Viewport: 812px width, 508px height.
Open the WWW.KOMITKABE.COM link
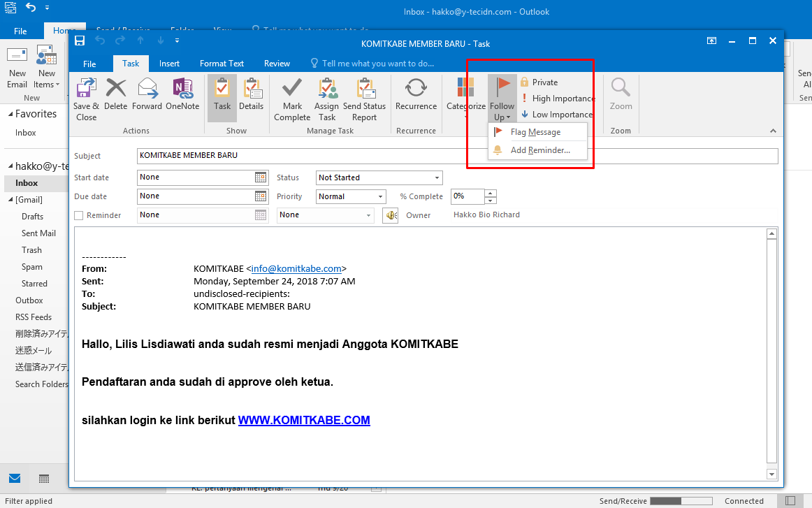pyautogui.click(x=304, y=420)
